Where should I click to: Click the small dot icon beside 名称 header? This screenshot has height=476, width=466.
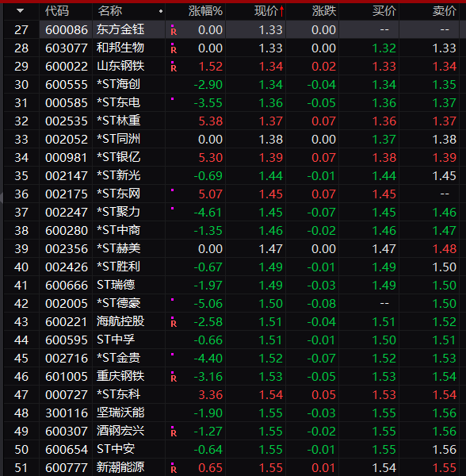tap(161, 11)
